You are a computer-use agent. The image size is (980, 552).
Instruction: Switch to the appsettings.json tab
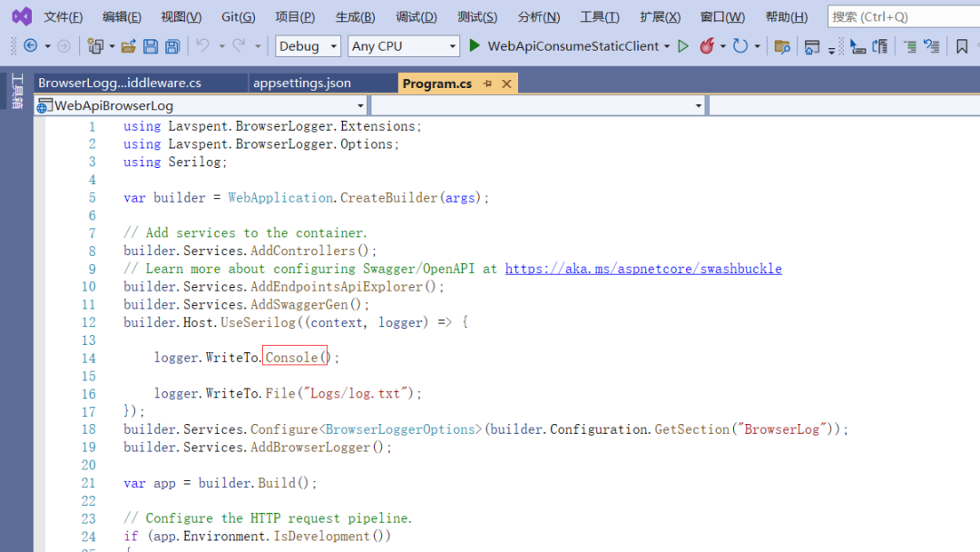tap(322, 84)
